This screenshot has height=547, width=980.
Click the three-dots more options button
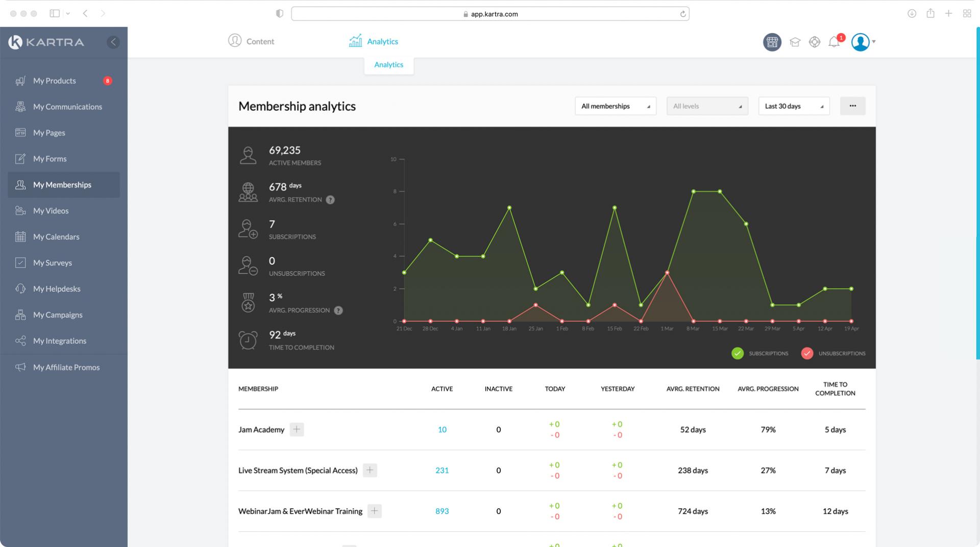coord(852,106)
